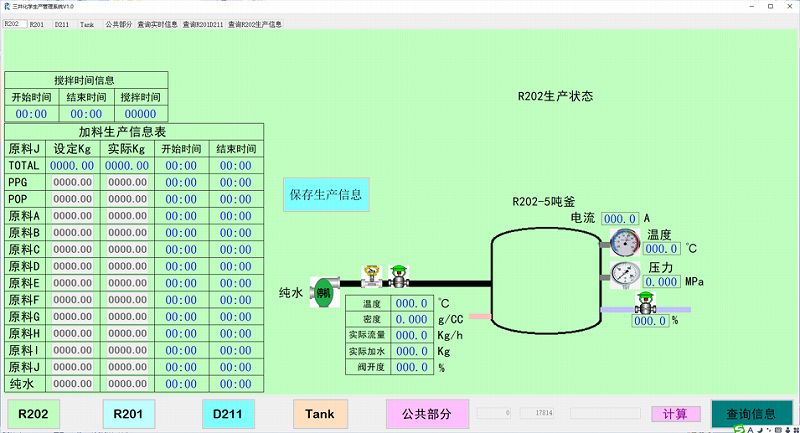800x433 pixels.
Task: Open the Tank tab
Action: tap(87, 24)
